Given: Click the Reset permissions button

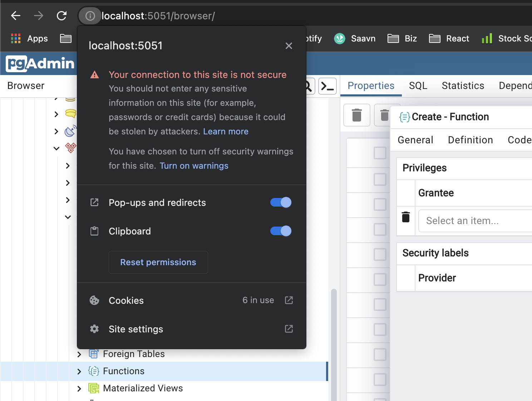Looking at the screenshot, I should (158, 262).
